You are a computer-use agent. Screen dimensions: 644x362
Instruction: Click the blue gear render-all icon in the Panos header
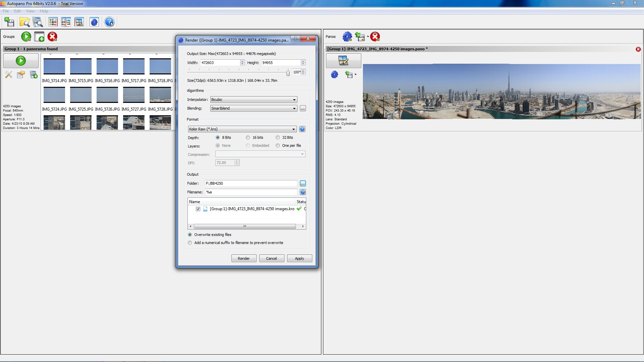tap(347, 37)
